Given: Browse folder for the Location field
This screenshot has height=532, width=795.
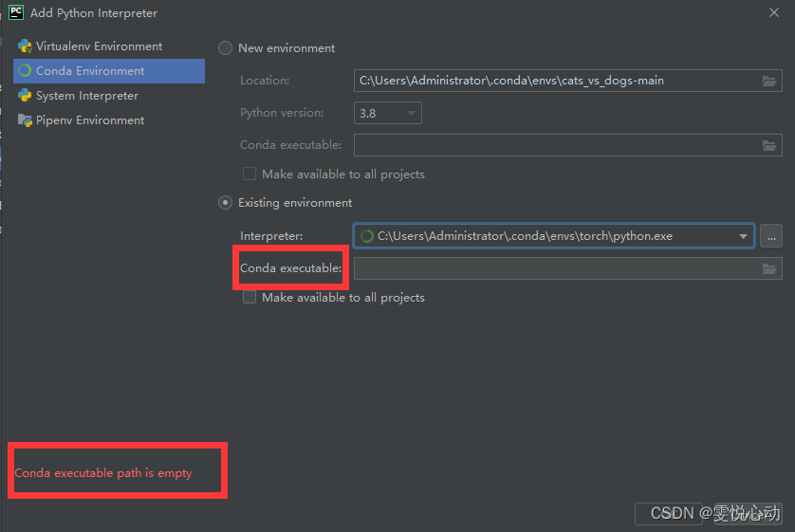Looking at the screenshot, I should click(769, 81).
